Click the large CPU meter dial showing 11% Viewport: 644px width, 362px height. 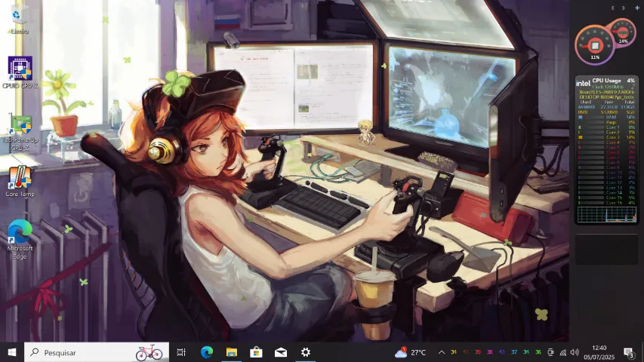[x=595, y=45]
